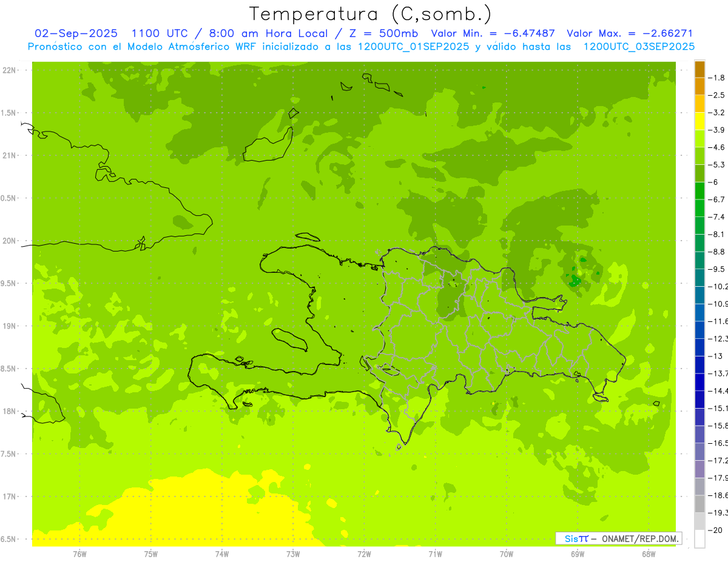
Task: Click the "-2.5" legend value
Action: (717, 95)
